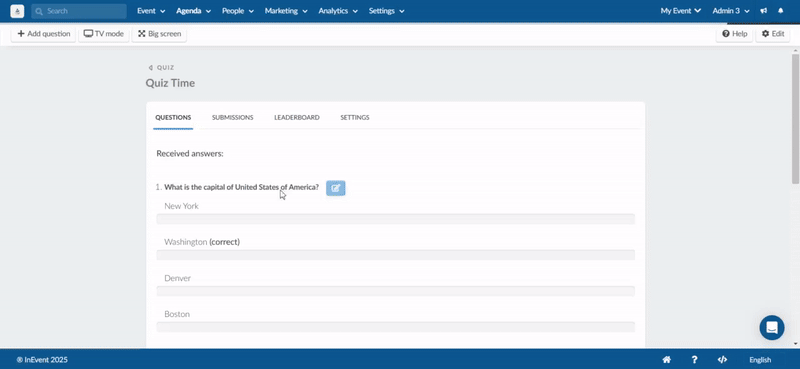
Task: Click the page vertical scrollbar
Action: [x=795, y=118]
